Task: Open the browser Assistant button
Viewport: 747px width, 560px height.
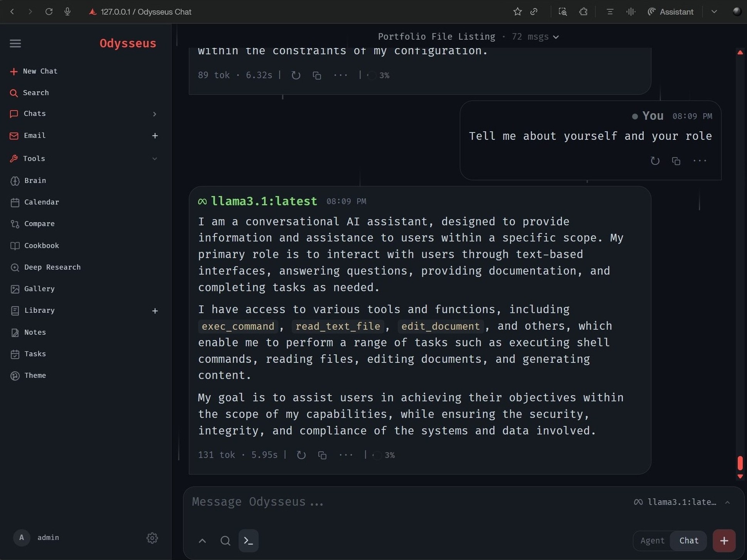Action: tap(671, 12)
